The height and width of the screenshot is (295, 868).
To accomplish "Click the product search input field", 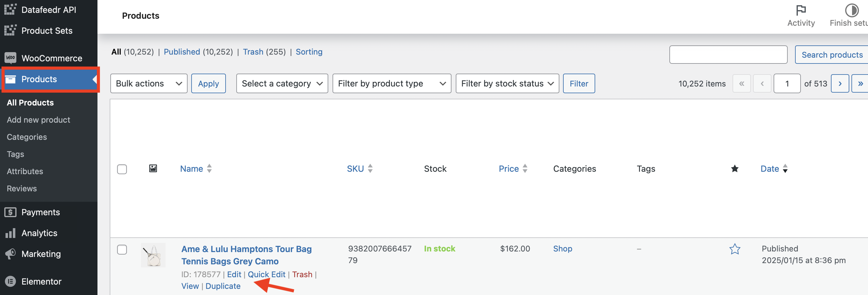I will coord(728,55).
